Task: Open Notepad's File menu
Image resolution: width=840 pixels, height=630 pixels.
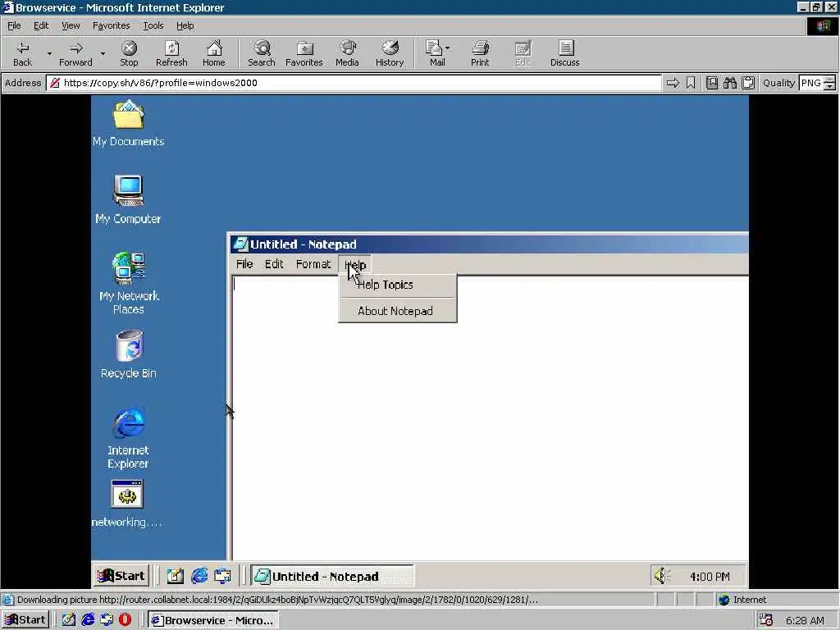Action: [244, 264]
